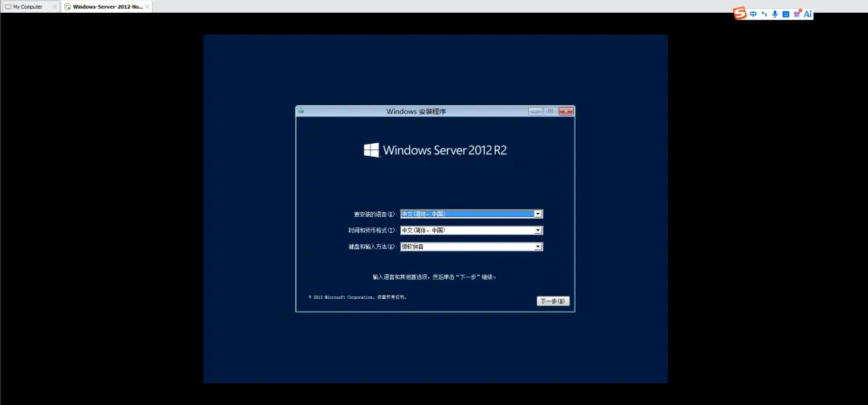This screenshot has width=868, height=405.
Task: Open the Sogou skin/toolbox icon with red dot
Action: click(x=797, y=14)
